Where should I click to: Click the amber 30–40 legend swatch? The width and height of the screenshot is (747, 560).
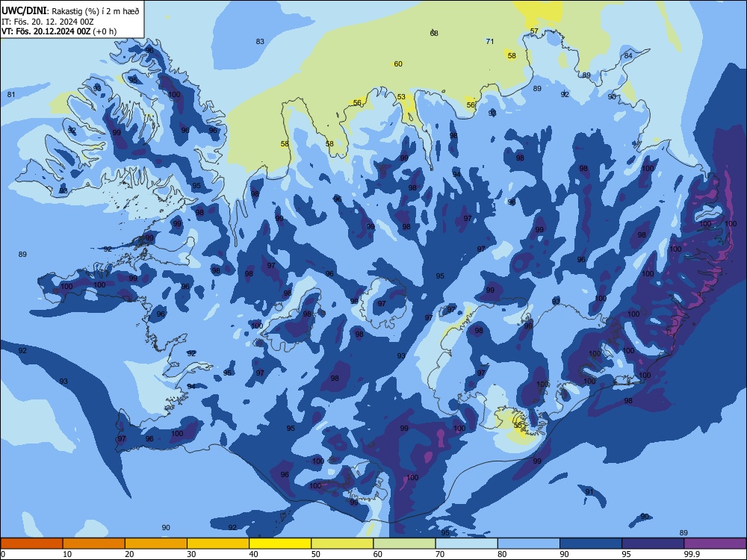click(218, 544)
